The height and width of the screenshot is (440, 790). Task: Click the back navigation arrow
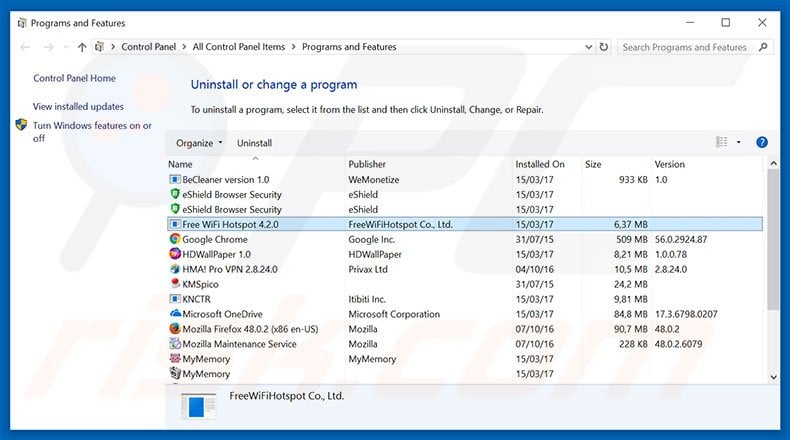coord(25,47)
